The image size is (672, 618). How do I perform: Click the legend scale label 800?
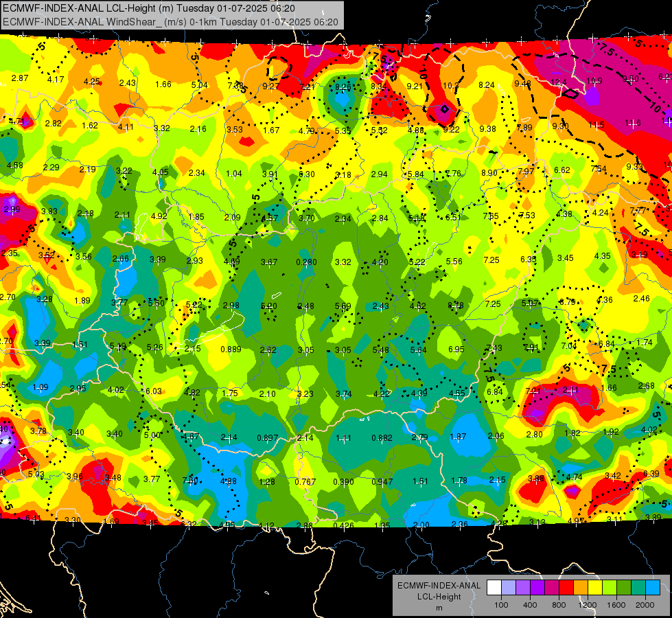[x=559, y=605]
